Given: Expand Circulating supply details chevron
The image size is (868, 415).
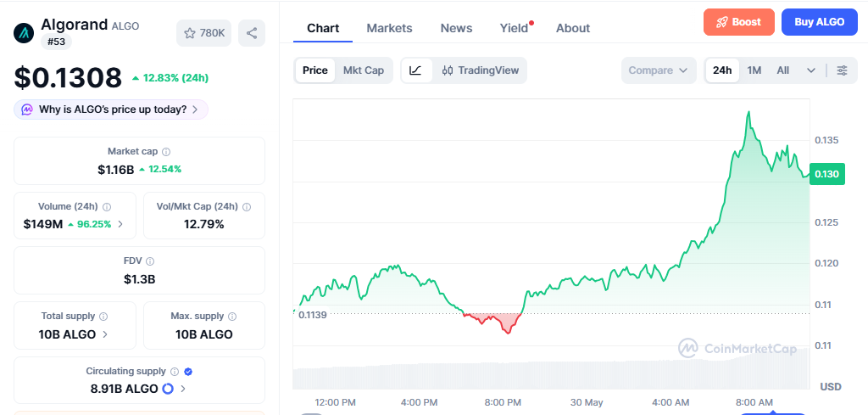Looking at the screenshot, I should [183, 389].
